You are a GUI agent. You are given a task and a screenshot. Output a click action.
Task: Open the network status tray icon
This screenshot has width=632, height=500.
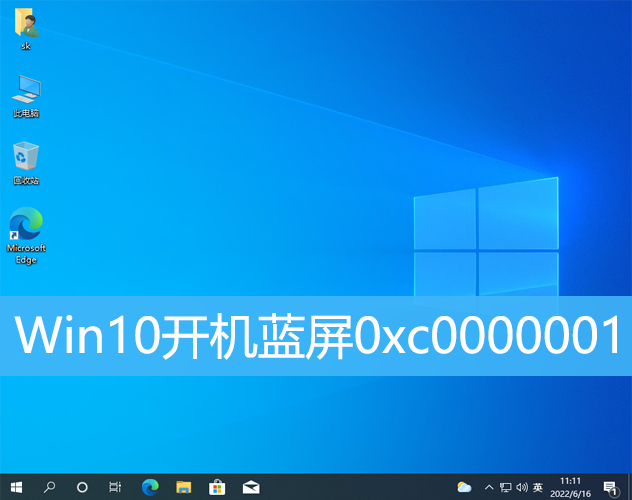(x=505, y=487)
